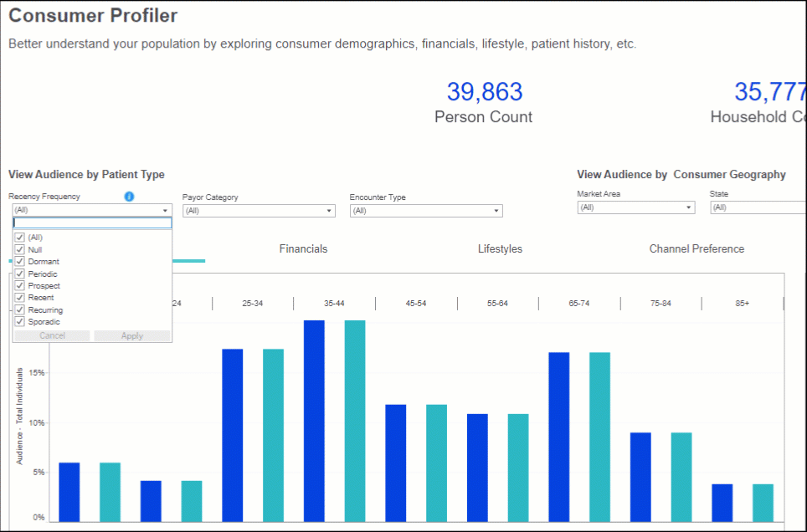Image resolution: width=807 pixels, height=532 pixels.
Task: Toggle the (All) checkbox in filter list
Action: click(x=20, y=238)
